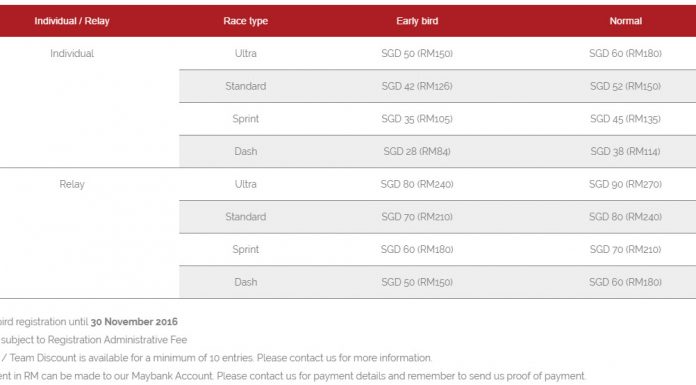Viewport: 696px width, 385px height.
Task: Click Individual Dash early bird SGD 28 (RM84)
Action: (x=417, y=151)
